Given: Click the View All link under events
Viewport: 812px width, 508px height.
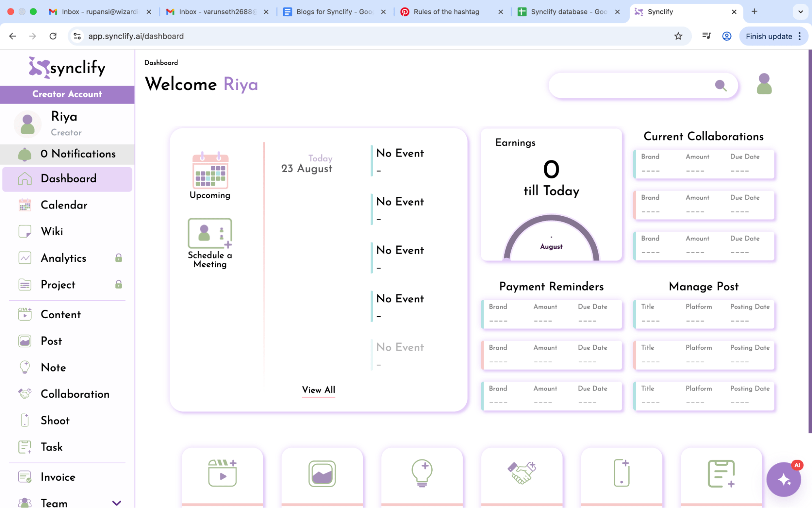Looking at the screenshot, I should [318, 390].
